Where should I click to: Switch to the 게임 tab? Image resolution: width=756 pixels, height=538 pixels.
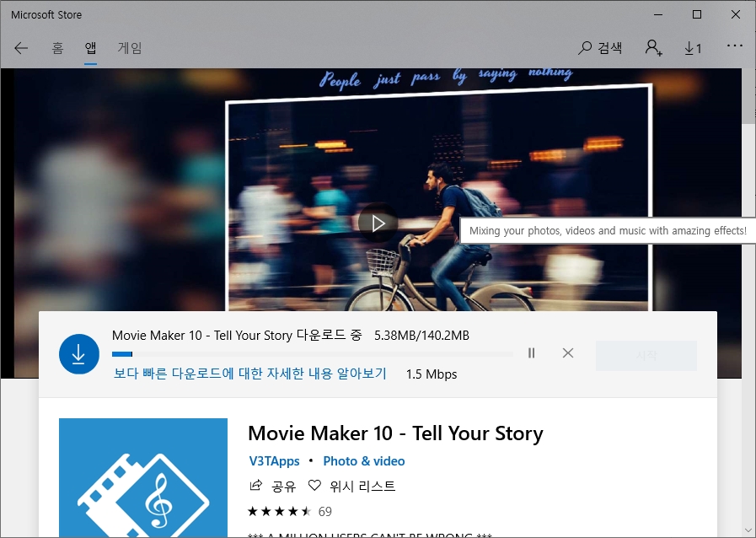[x=130, y=48]
